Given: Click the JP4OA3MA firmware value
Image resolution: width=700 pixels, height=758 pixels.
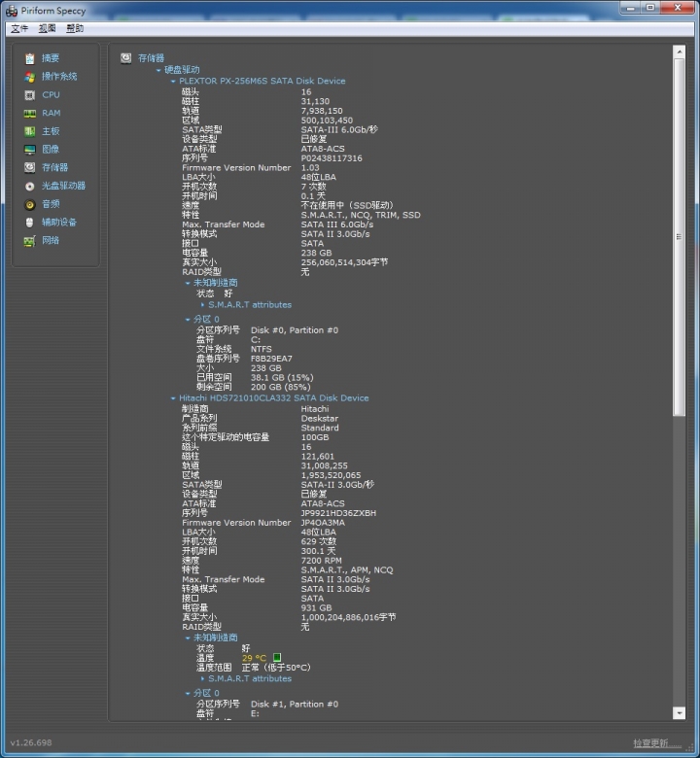Looking at the screenshot, I should click(323, 523).
